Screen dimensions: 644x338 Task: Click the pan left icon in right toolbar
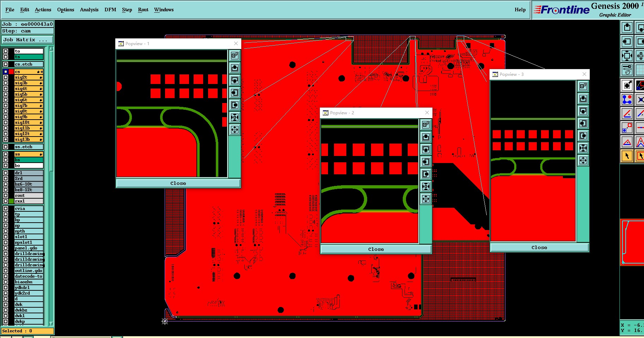click(627, 42)
